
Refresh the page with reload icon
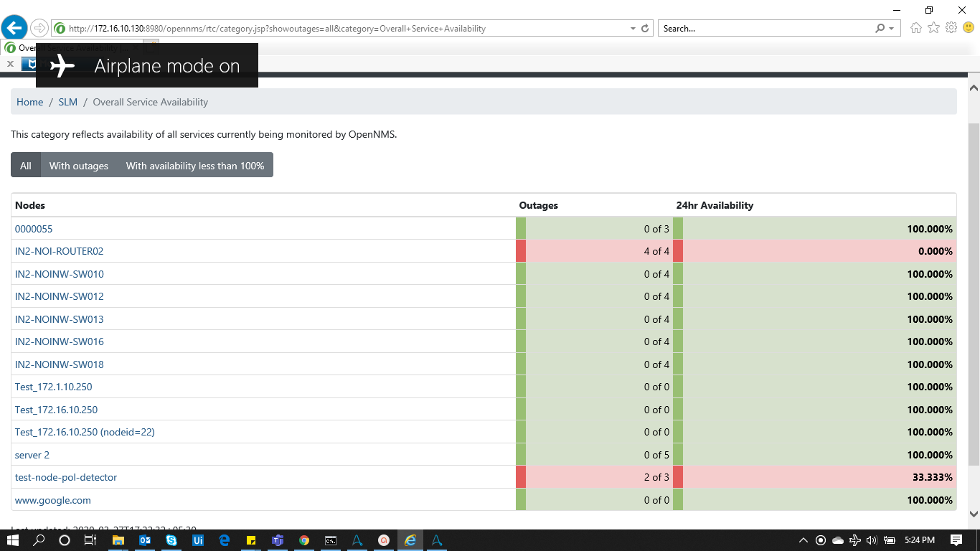click(x=645, y=29)
